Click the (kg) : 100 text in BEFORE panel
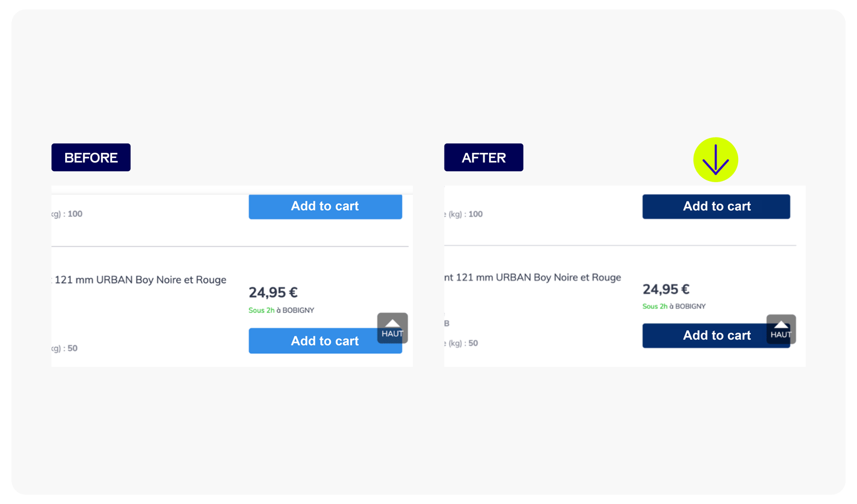Screen dimensions: 857x504 (67, 214)
